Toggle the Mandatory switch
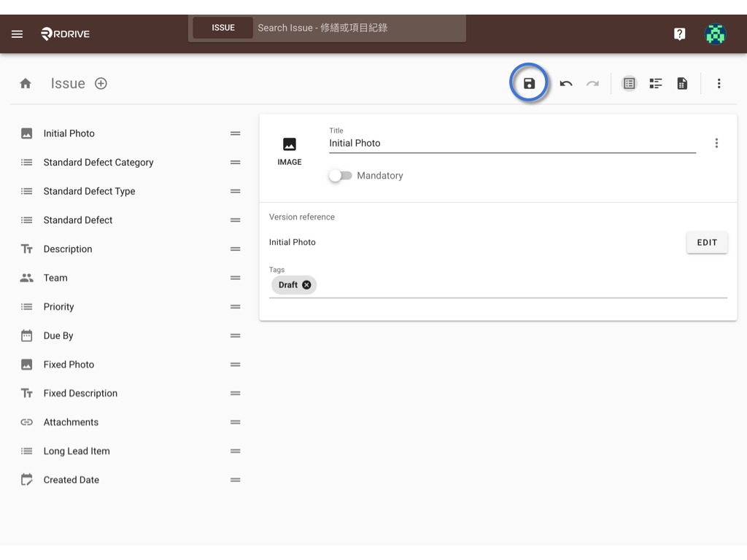This screenshot has height=560, width=747. tap(340, 176)
